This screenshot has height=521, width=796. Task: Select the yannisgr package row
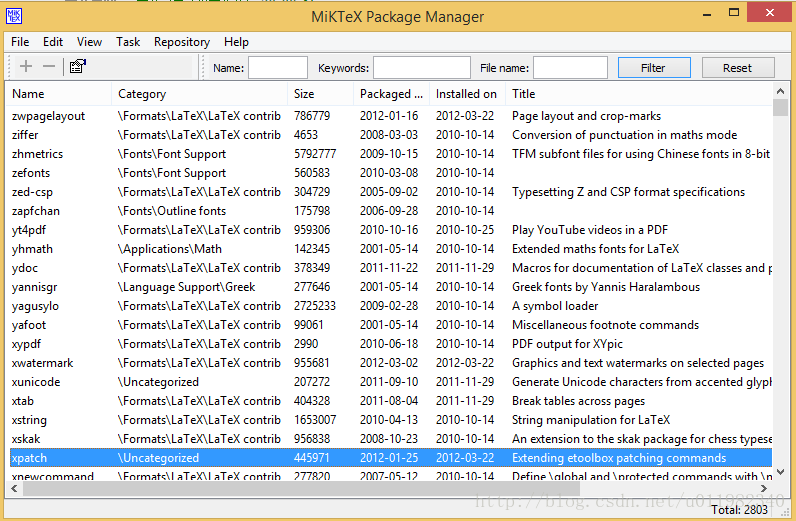(x=391, y=287)
